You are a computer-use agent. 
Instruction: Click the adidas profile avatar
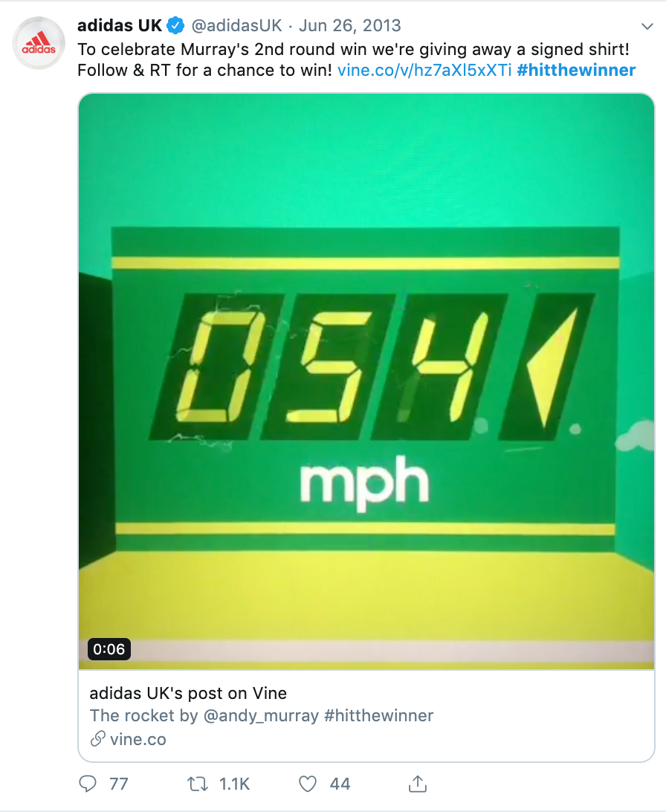point(38,43)
